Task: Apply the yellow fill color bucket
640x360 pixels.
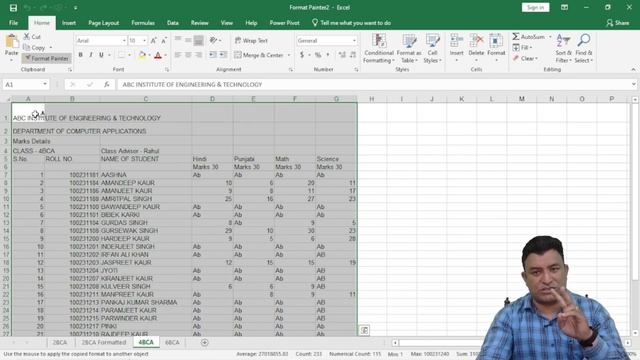Action: pos(142,55)
